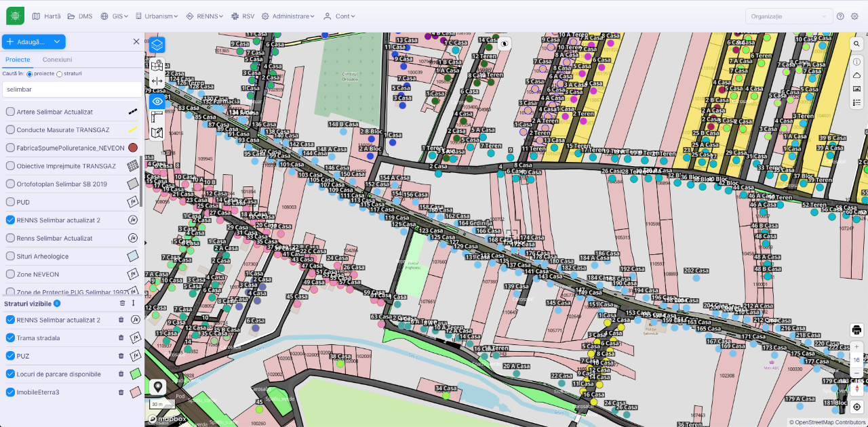Open the layers panel button on map
Screen dimensions: 868x427
tap(157, 45)
